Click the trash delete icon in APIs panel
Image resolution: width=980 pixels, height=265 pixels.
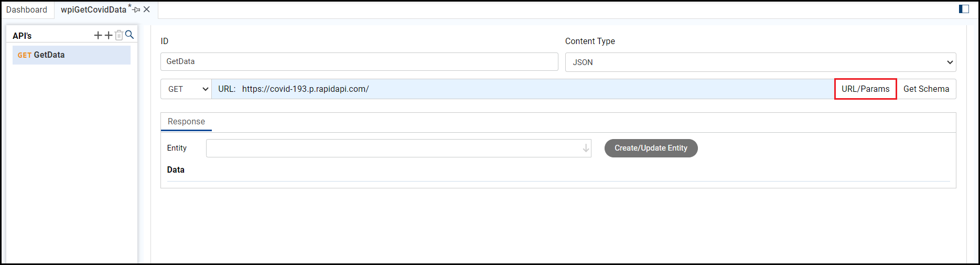click(x=119, y=35)
